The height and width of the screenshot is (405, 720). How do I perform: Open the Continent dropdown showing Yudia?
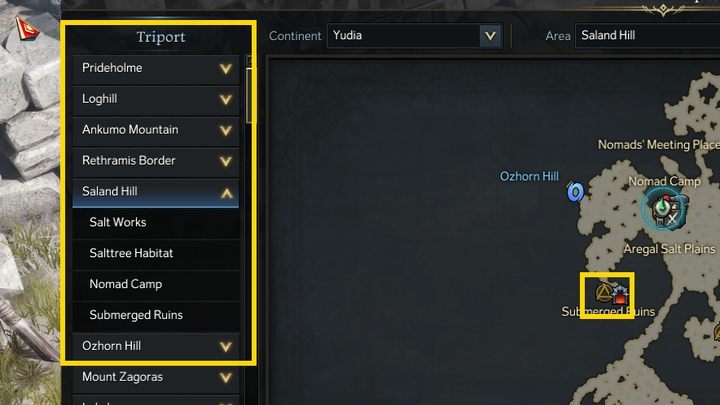489,37
